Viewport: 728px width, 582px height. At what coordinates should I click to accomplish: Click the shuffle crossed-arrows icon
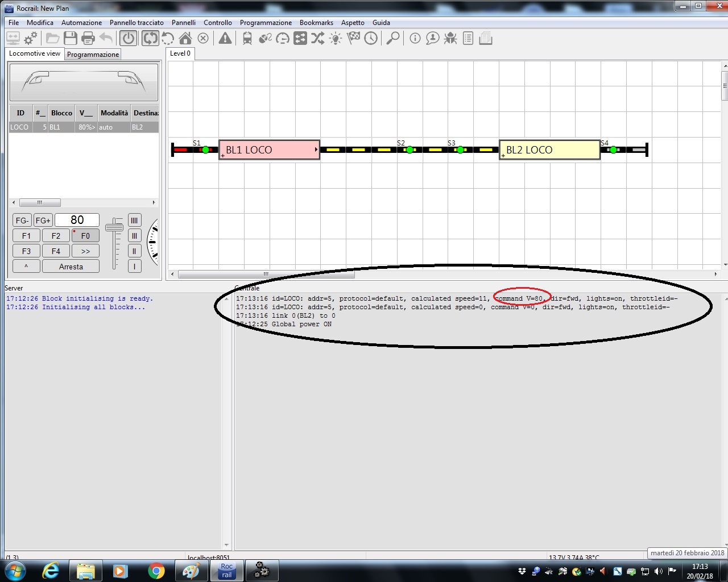317,39
